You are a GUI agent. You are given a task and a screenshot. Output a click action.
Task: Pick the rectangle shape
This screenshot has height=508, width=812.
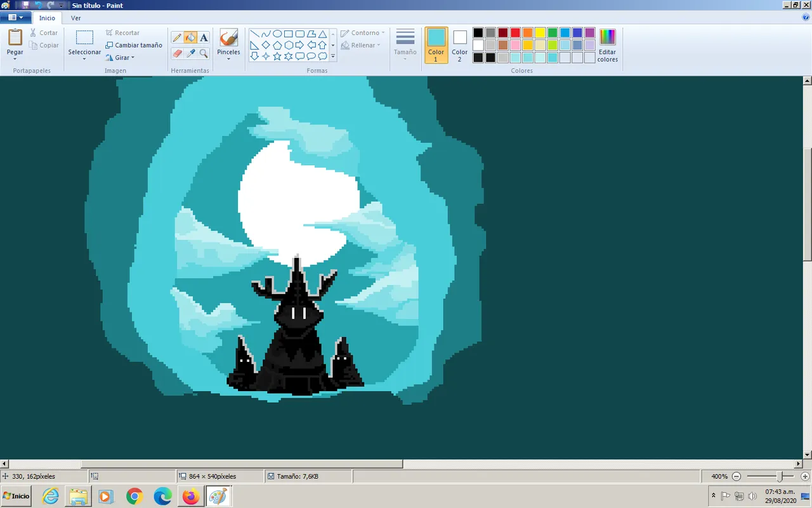pyautogui.click(x=289, y=34)
